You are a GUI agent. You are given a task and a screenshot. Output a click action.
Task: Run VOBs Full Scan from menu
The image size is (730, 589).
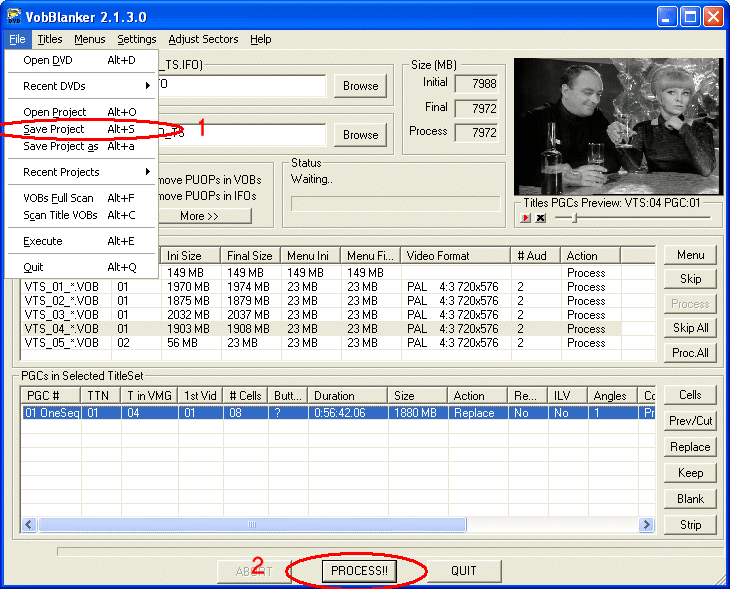coord(81,198)
